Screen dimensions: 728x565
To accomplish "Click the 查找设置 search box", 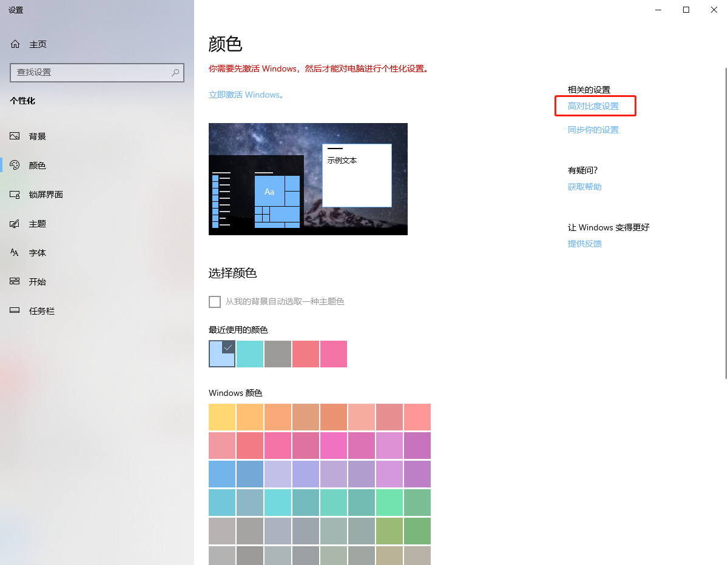I will (x=97, y=73).
